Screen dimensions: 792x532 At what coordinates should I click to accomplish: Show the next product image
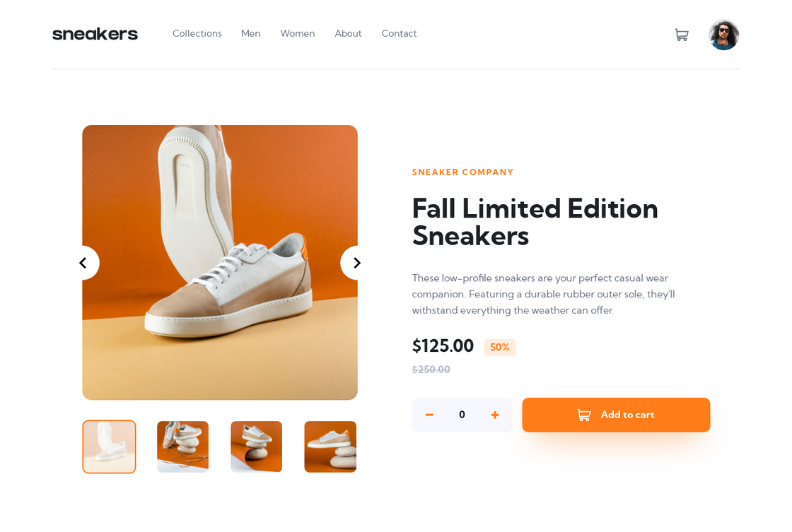tap(356, 262)
